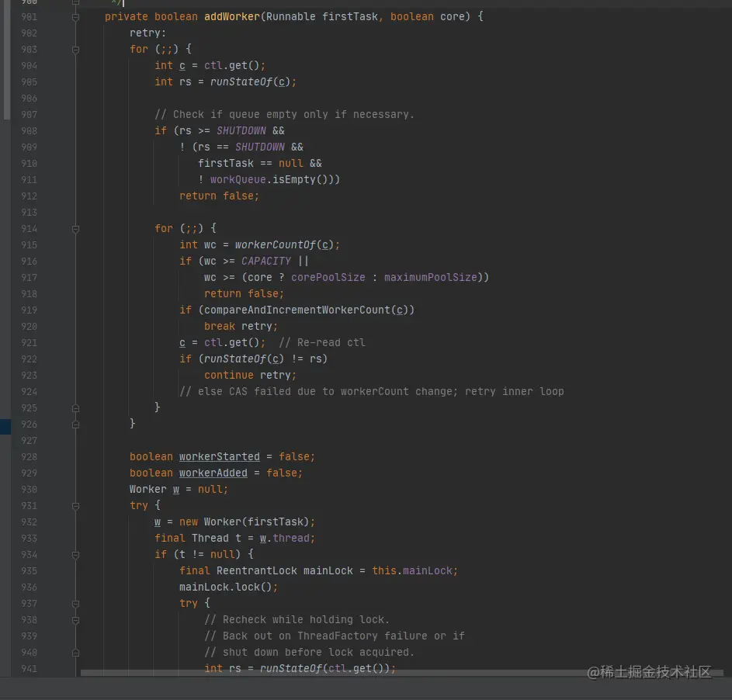
Task: Collapse the nested try fold at line 937
Action: coord(75,604)
